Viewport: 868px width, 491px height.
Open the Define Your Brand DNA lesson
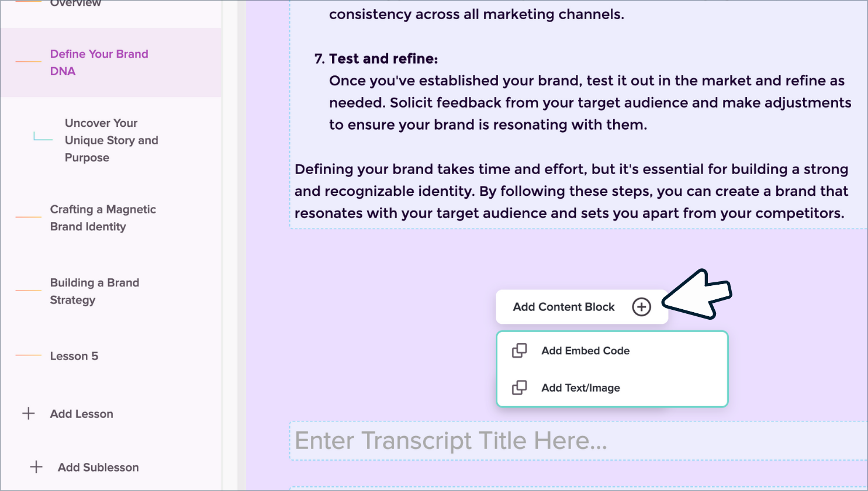click(99, 63)
